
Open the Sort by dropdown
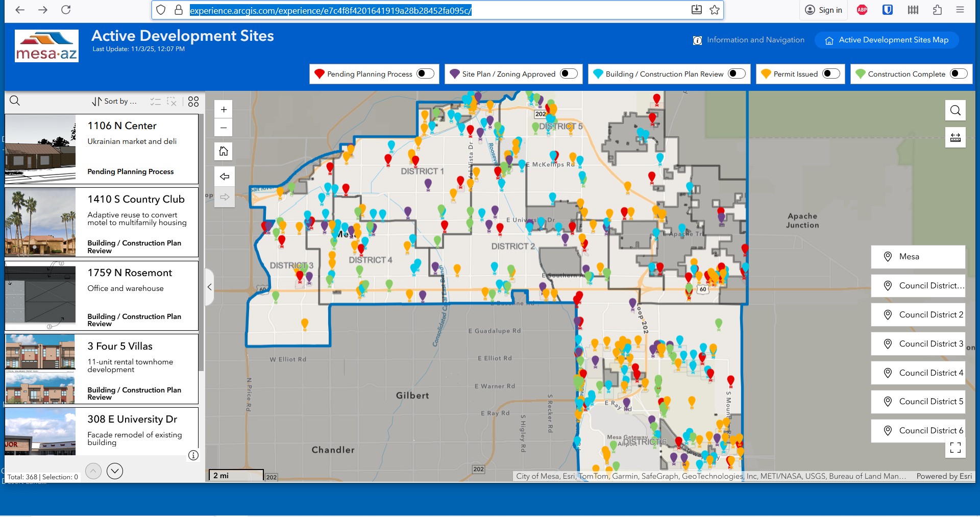[x=114, y=102]
